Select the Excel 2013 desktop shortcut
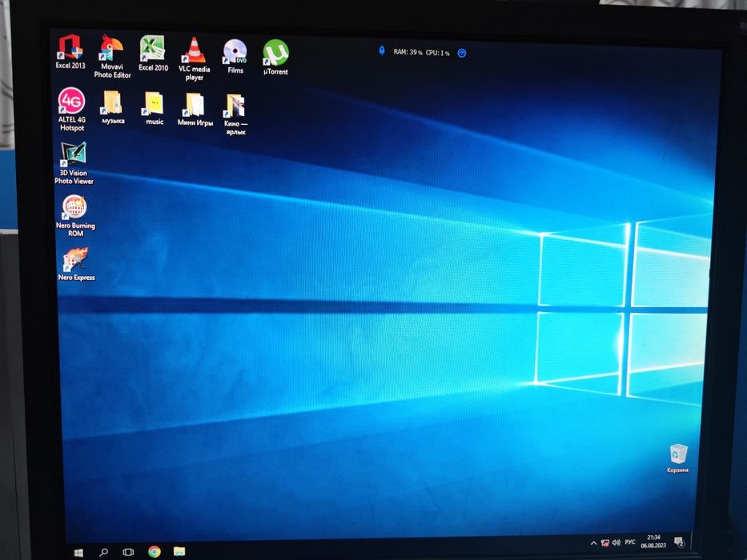The height and width of the screenshot is (560, 747). click(70, 51)
